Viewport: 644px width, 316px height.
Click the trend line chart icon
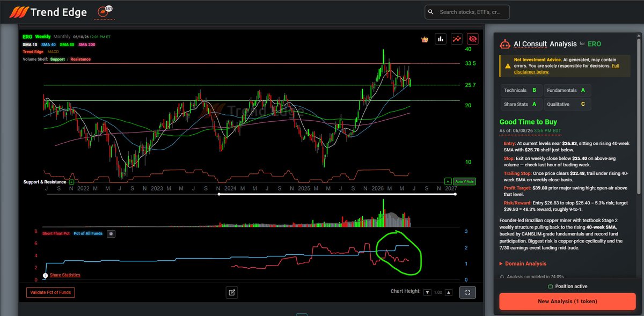[x=457, y=39]
